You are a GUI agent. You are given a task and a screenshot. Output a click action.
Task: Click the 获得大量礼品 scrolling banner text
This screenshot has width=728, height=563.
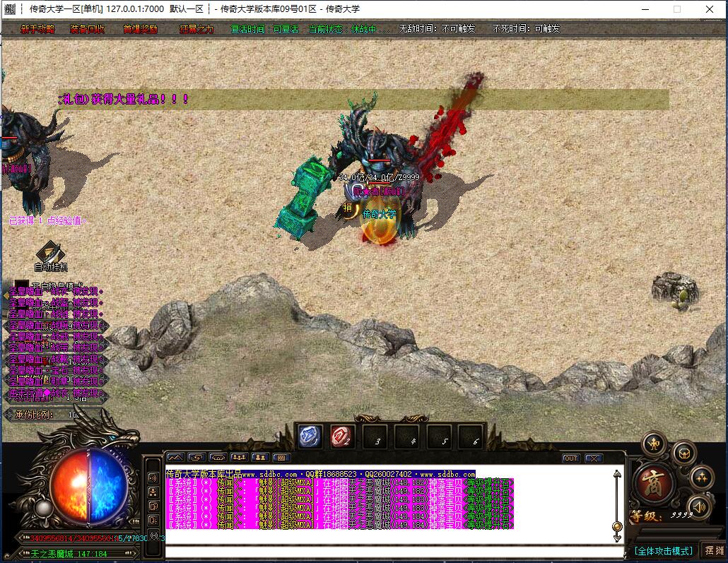pos(123,99)
